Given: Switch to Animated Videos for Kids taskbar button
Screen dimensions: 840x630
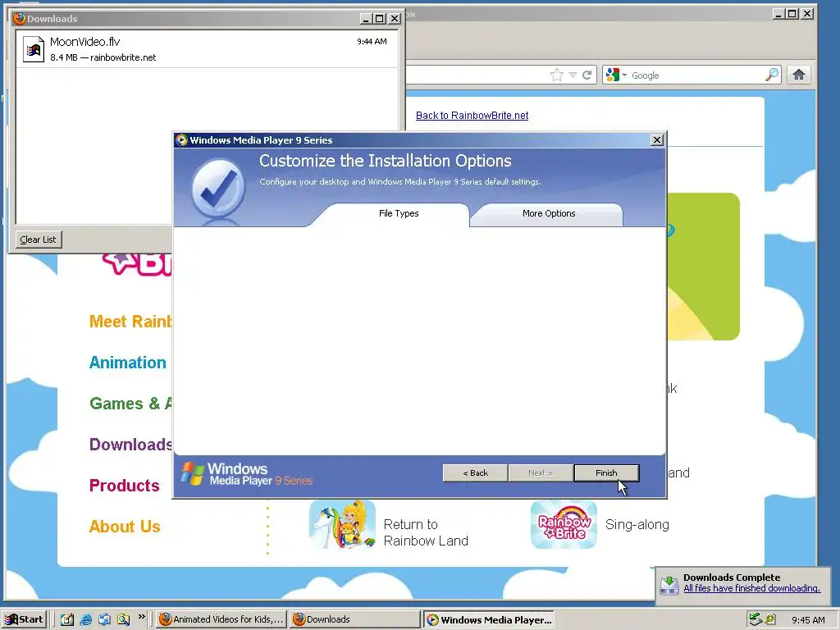Looking at the screenshot, I should 221,619.
